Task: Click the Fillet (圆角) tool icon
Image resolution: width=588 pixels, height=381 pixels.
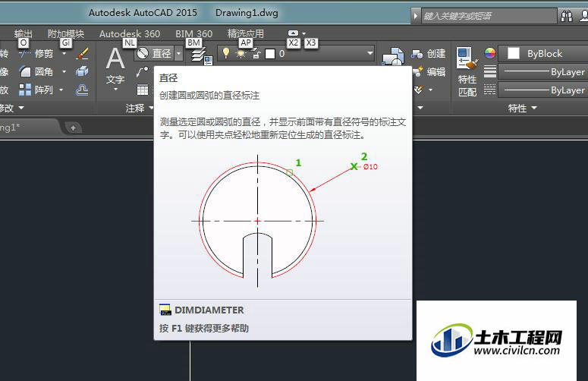Action: (x=25, y=71)
